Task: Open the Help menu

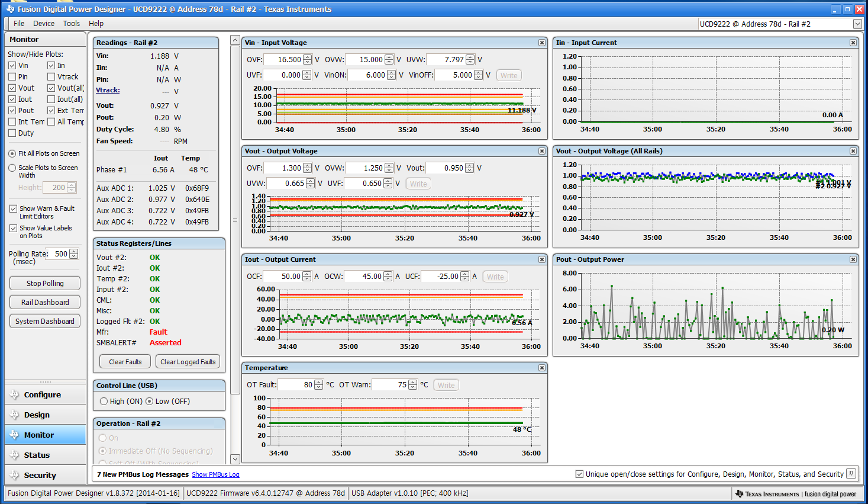Action: coord(96,24)
